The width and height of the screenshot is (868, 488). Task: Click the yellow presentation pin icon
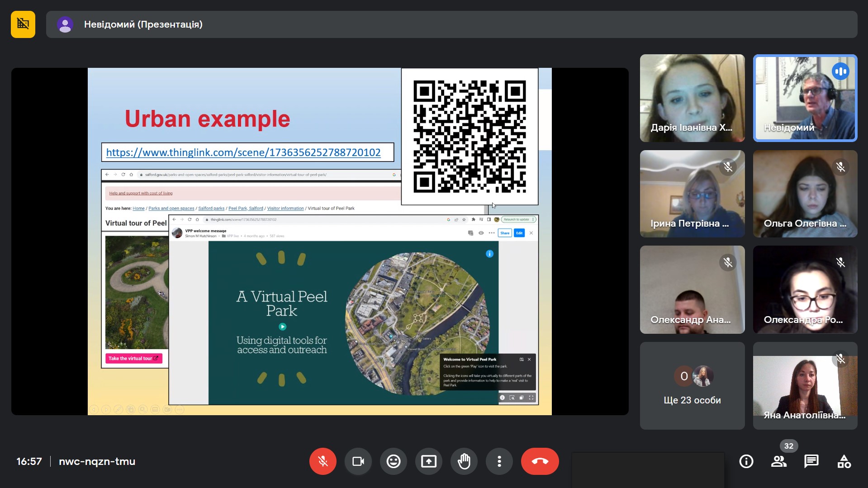coord(23,24)
